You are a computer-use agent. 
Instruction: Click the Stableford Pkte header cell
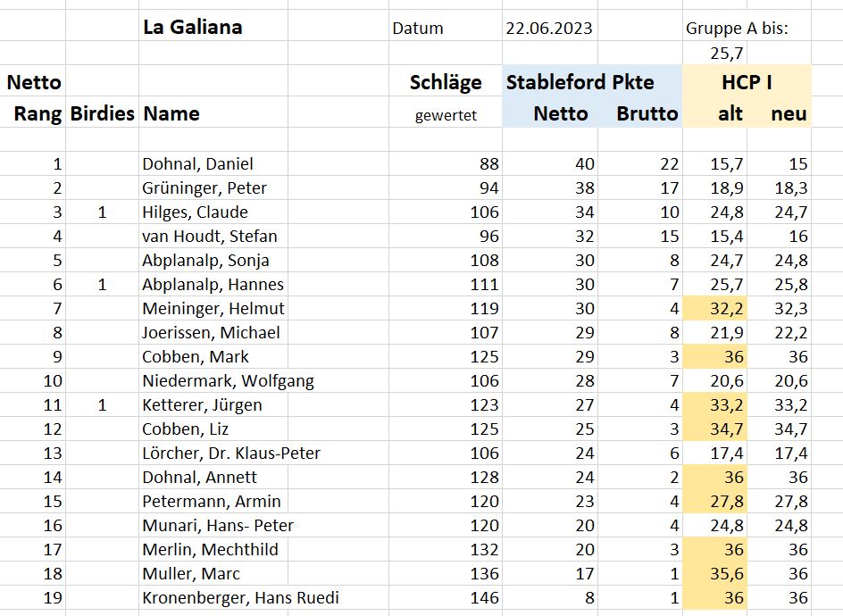580,82
